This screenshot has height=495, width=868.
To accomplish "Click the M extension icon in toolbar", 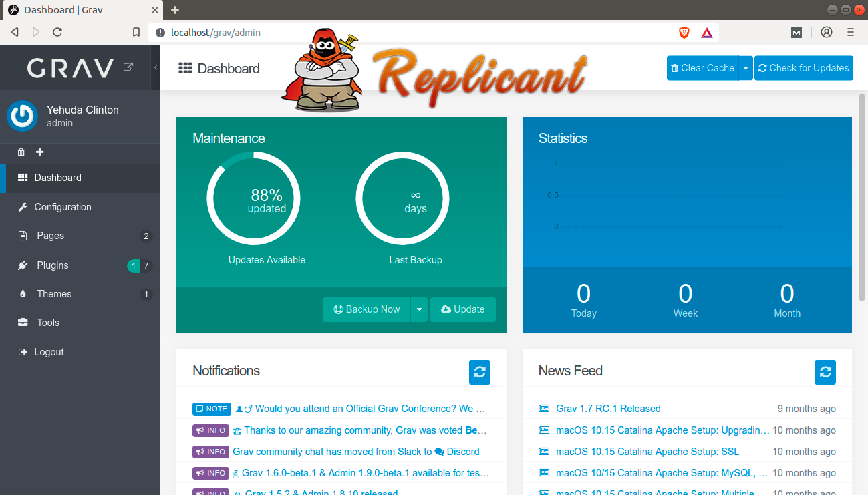I will pyautogui.click(x=797, y=32).
